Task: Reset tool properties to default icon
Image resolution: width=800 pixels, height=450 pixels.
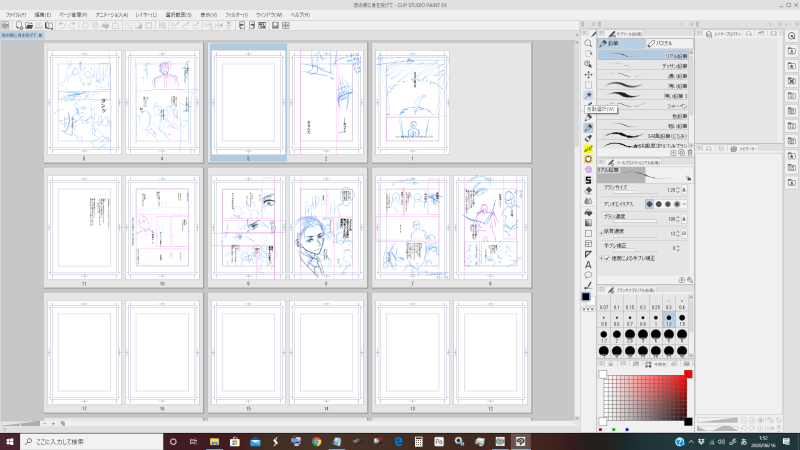Action: (x=682, y=280)
